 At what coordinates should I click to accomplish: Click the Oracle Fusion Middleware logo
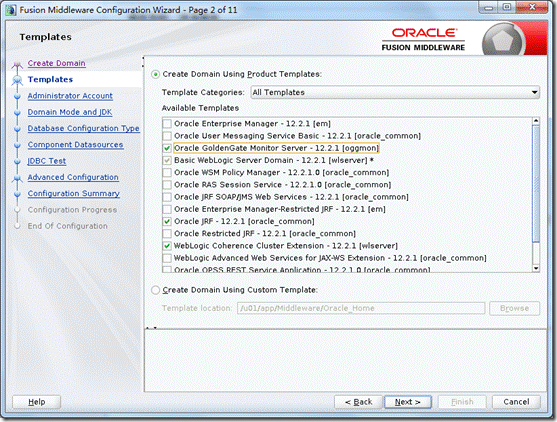coord(423,39)
